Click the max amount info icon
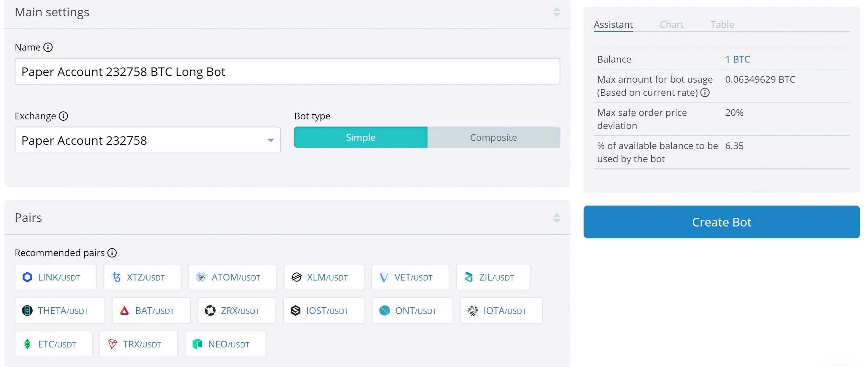 (705, 93)
